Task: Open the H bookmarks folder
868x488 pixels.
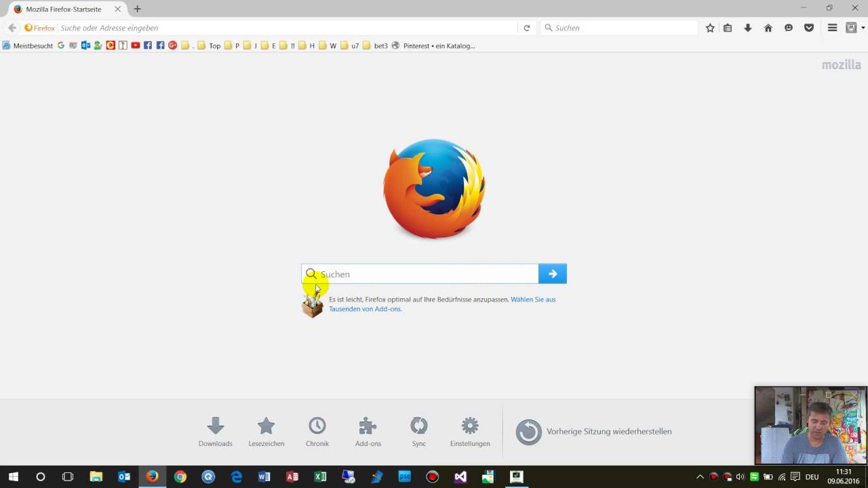Action: pos(307,45)
